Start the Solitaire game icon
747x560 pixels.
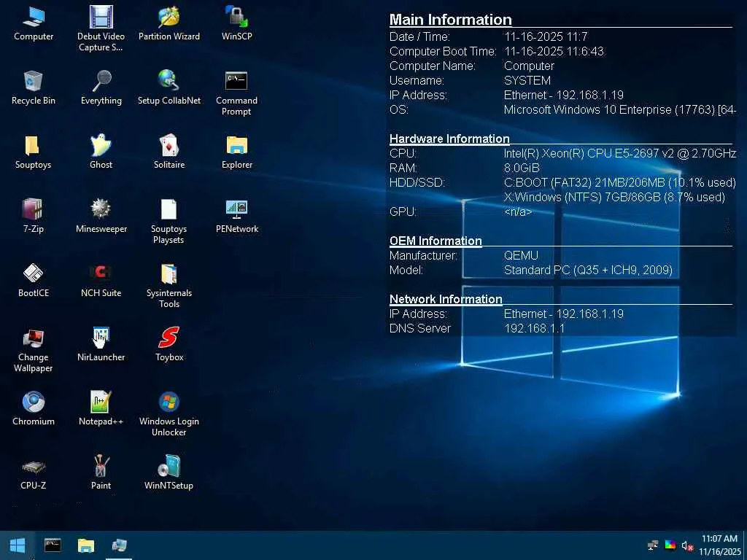tap(169, 152)
